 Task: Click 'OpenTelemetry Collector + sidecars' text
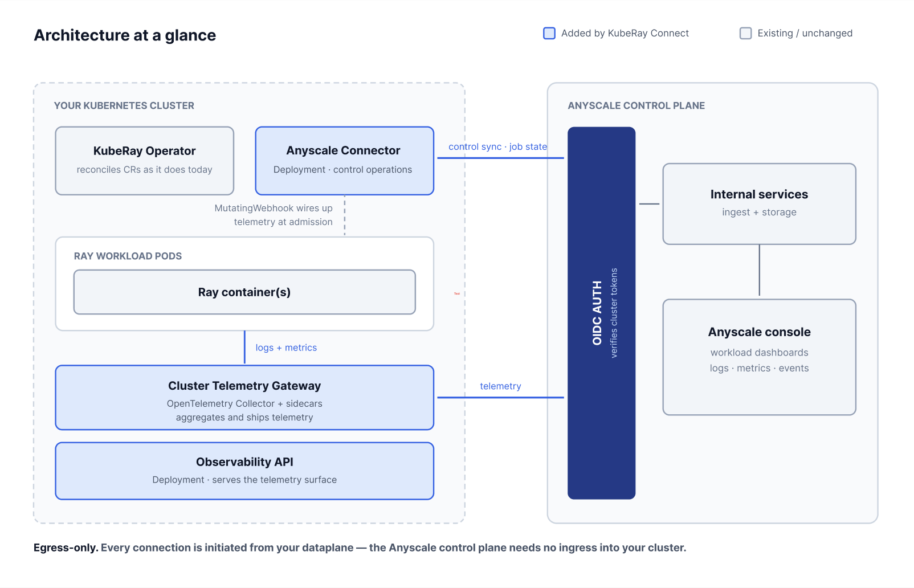[244, 403]
